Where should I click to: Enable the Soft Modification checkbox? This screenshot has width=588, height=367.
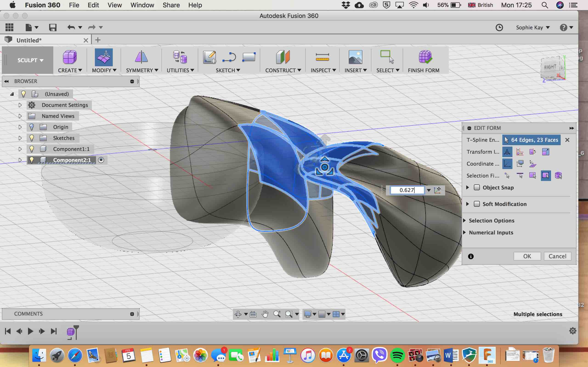(x=477, y=204)
